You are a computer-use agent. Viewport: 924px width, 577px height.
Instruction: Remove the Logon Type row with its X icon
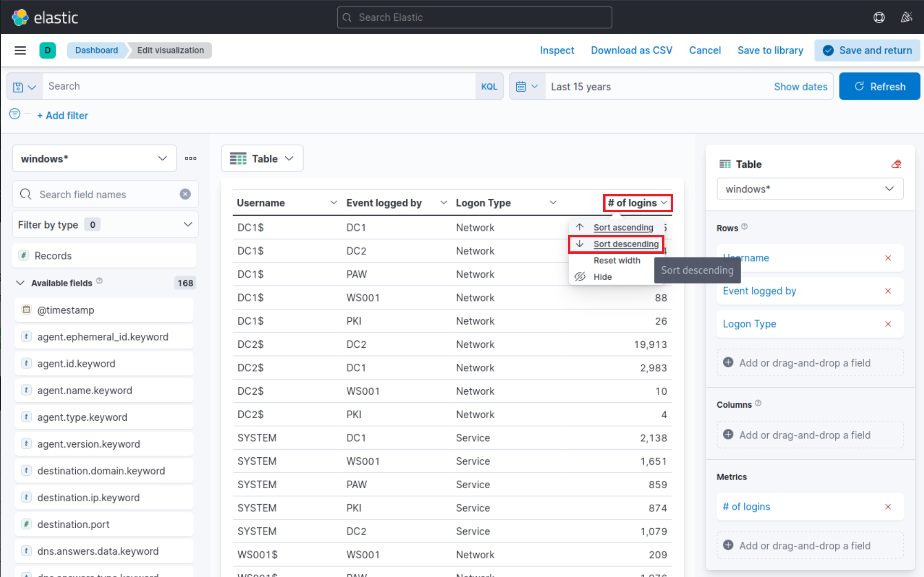888,324
